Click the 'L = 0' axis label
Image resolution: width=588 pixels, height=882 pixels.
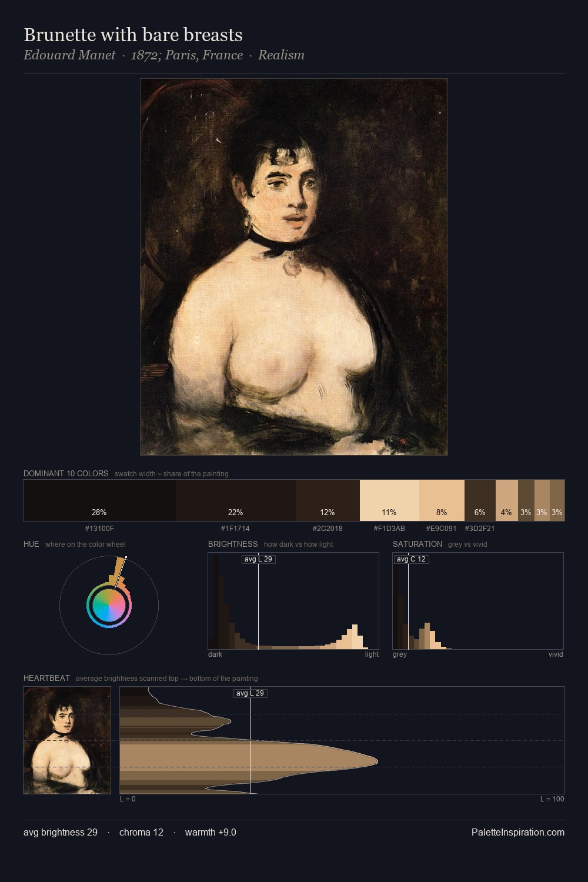[x=128, y=799]
